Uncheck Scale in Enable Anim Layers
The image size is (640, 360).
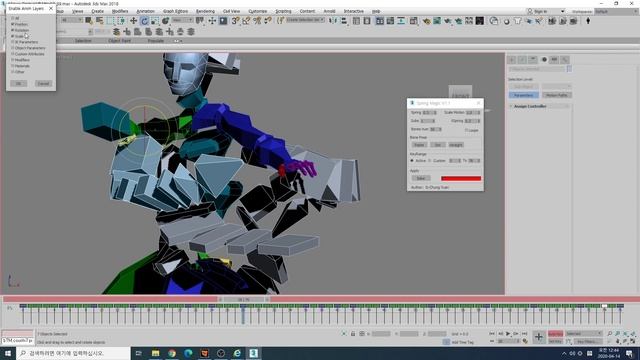(13, 36)
